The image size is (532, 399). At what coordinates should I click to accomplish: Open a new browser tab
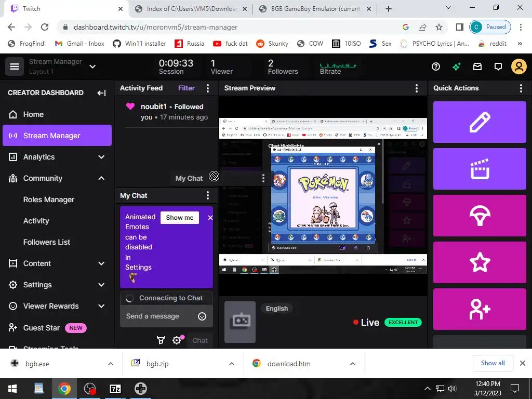pos(389,9)
